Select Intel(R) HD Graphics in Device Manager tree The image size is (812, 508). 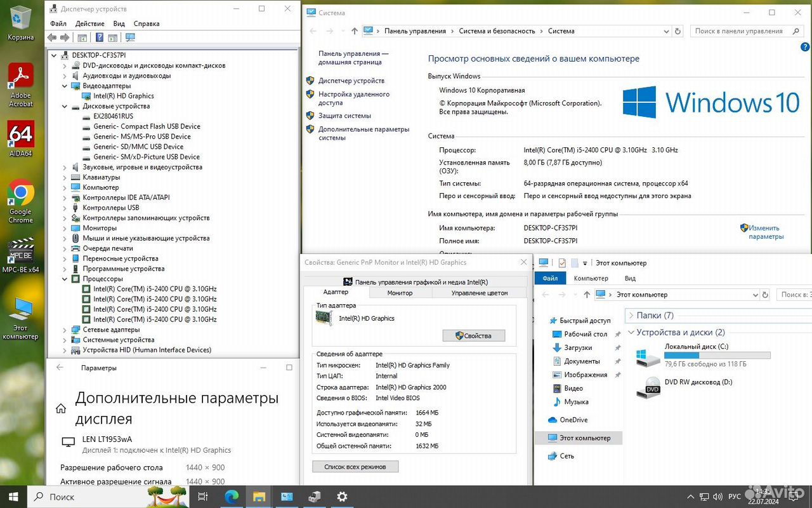[x=124, y=96]
